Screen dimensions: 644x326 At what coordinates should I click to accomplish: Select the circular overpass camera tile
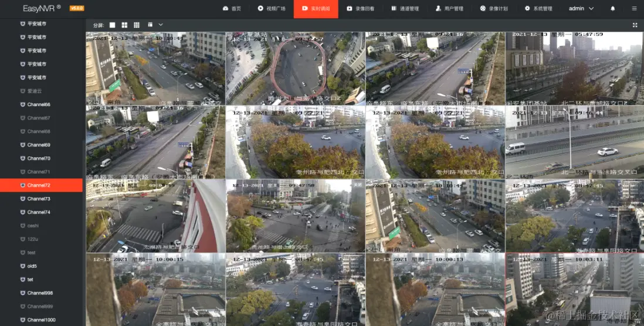point(295,69)
